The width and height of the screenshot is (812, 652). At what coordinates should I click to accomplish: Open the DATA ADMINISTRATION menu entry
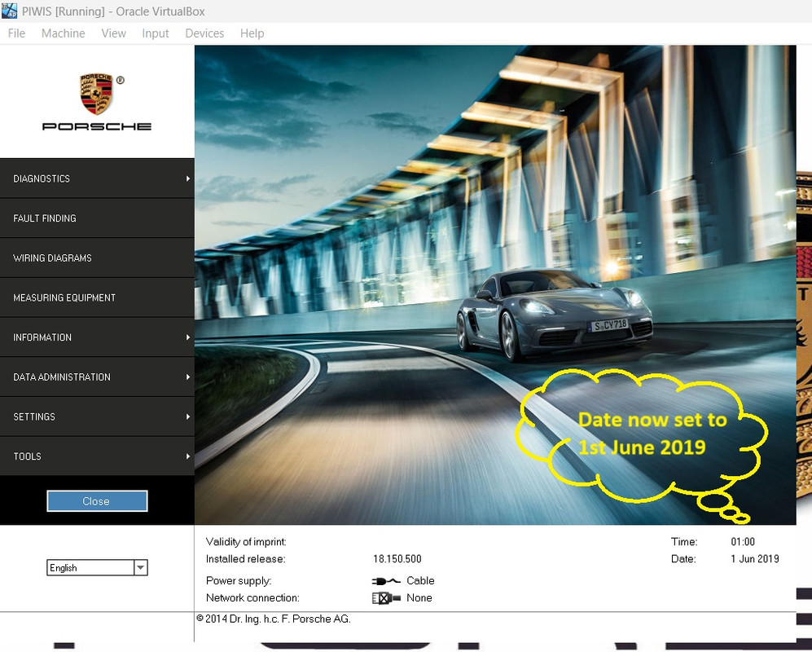(x=97, y=377)
